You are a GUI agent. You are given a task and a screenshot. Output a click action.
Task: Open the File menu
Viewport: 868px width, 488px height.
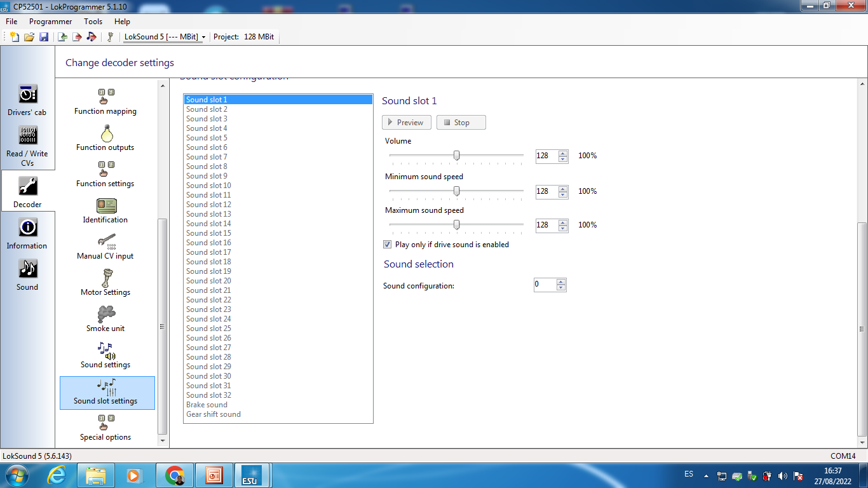click(x=11, y=22)
